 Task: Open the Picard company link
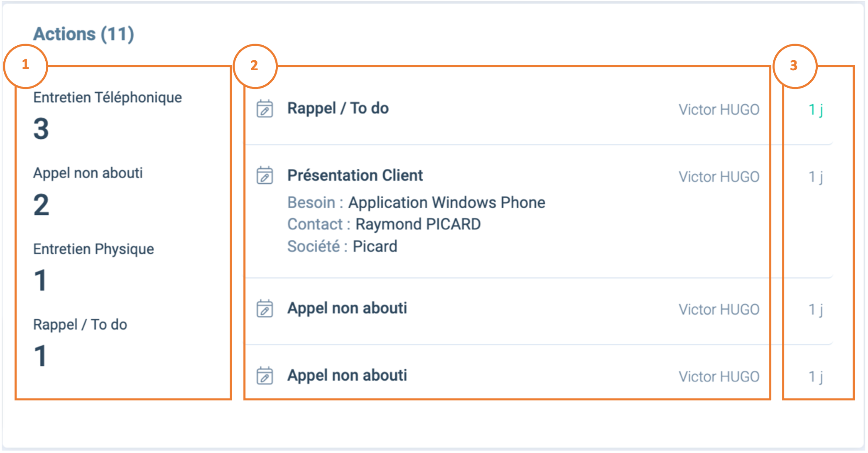[375, 246]
